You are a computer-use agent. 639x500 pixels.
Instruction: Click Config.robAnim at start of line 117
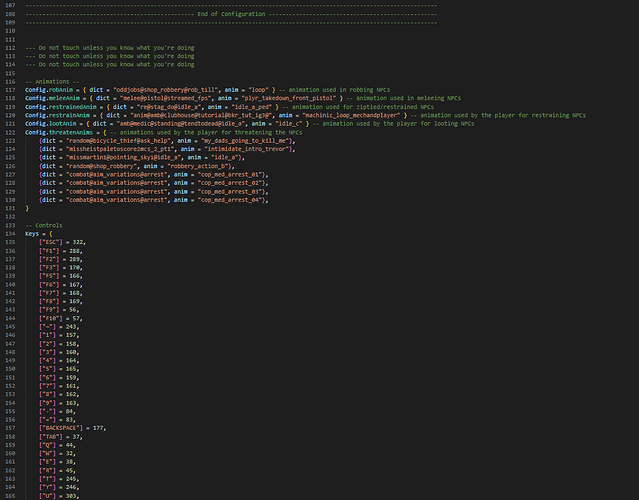[49, 90]
